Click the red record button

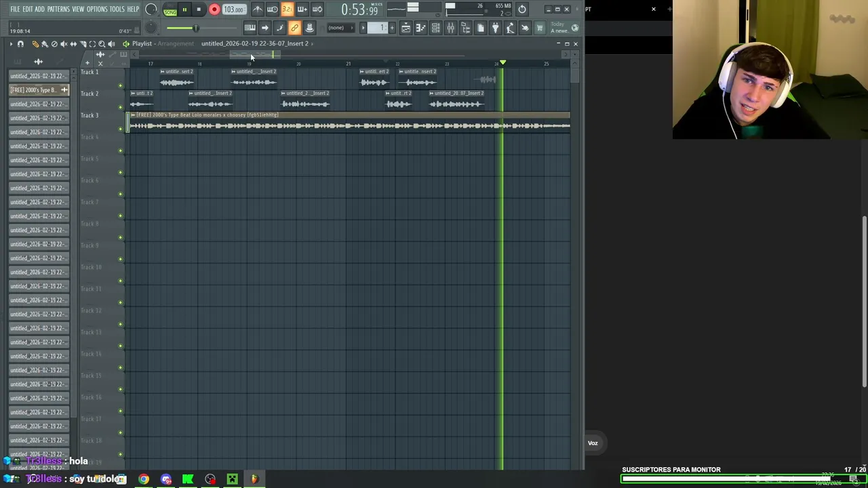click(214, 9)
